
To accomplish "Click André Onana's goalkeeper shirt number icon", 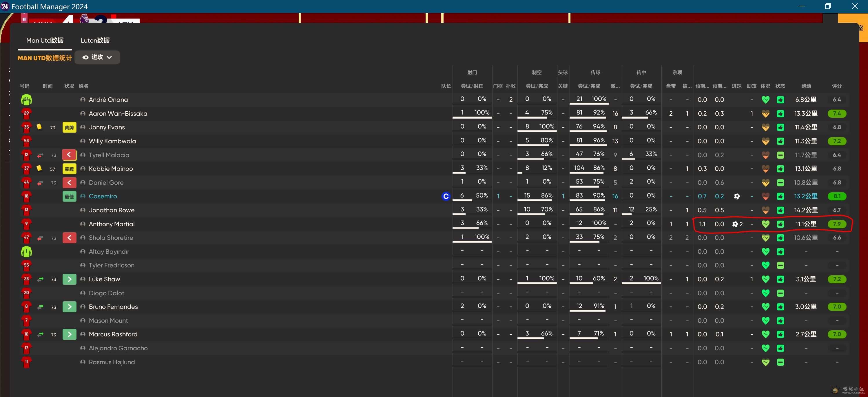I will 26,99.
